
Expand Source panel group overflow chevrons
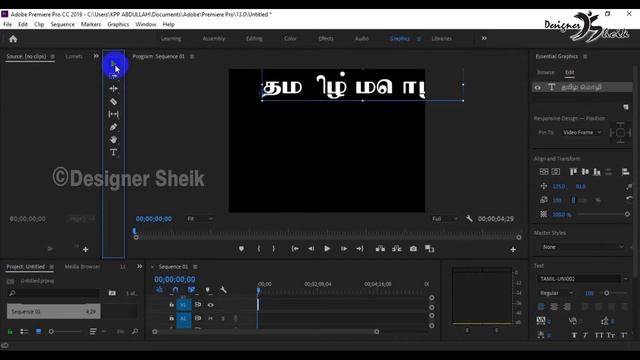(96, 56)
